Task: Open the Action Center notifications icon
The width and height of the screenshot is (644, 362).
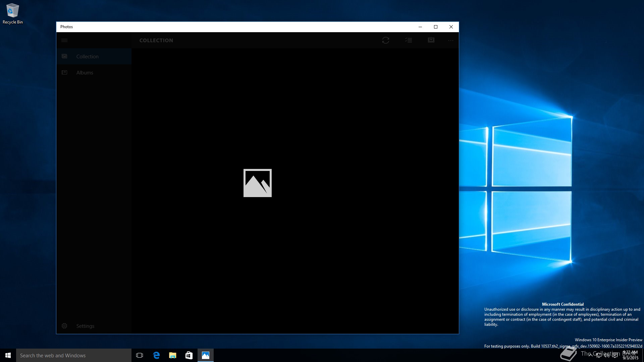Action: pyautogui.click(x=615, y=355)
